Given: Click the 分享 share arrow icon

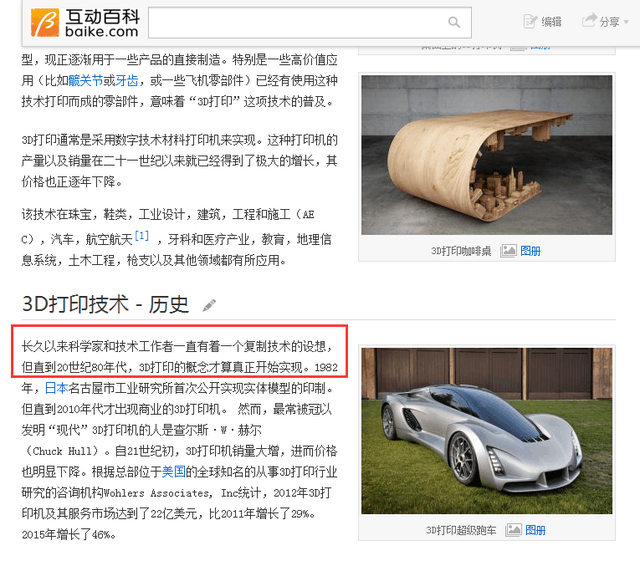Looking at the screenshot, I should pyautogui.click(x=590, y=21).
